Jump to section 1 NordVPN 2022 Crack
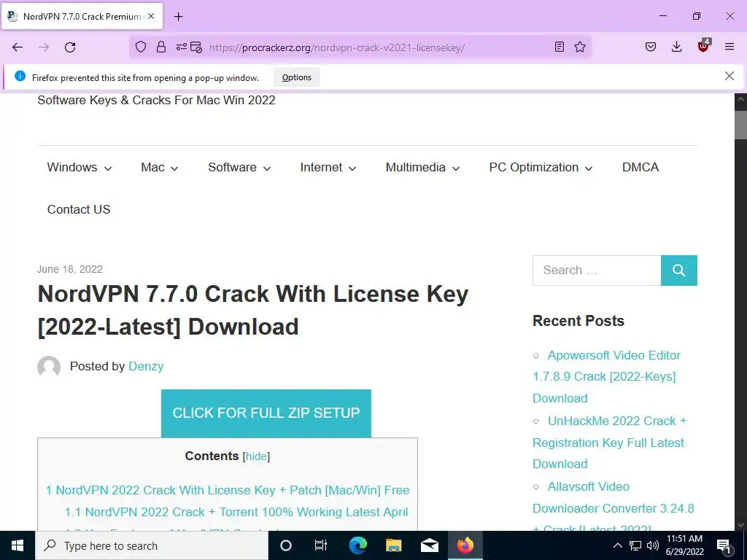The image size is (747, 560). point(228,490)
